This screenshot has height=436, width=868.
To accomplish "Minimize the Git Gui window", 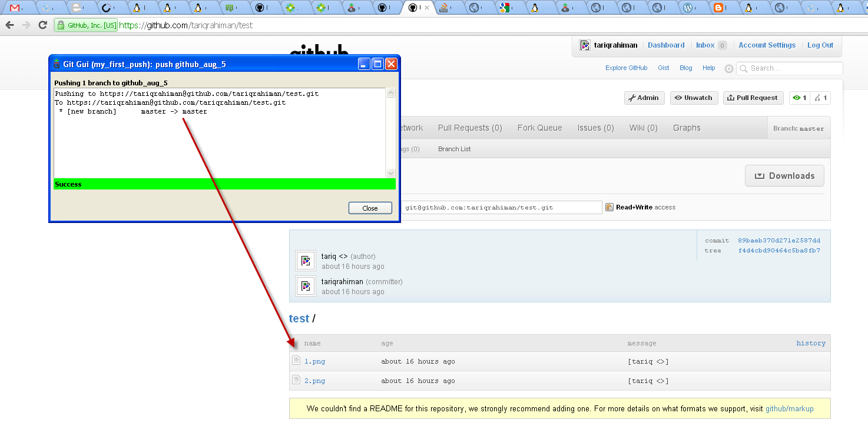I will tap(365, 64).
